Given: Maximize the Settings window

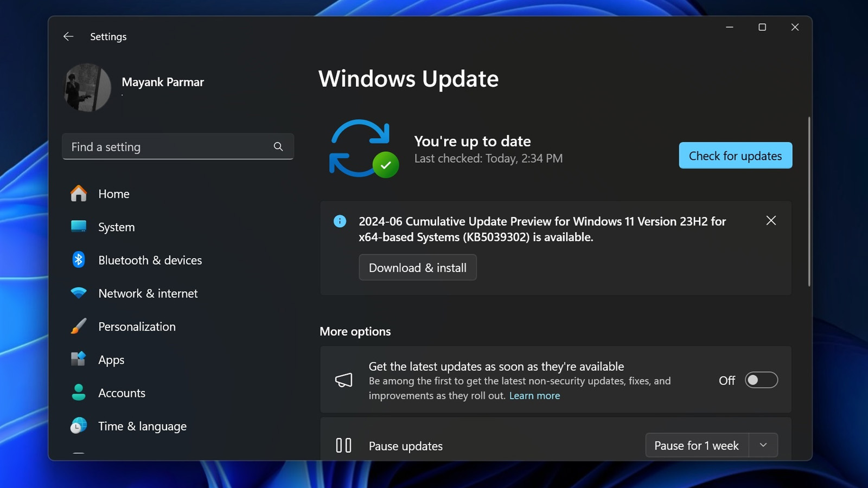Looking at the screenshot, I should [x=762, y=27].
